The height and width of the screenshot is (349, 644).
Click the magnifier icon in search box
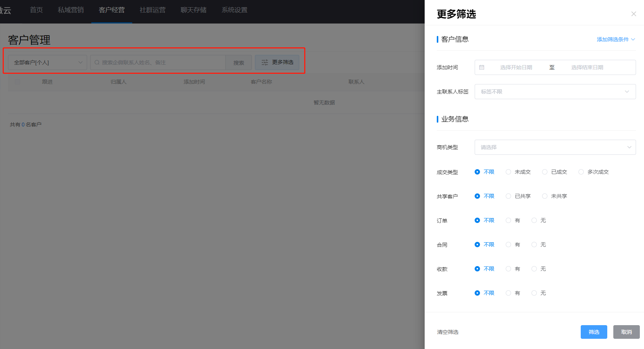coord(97,62)
